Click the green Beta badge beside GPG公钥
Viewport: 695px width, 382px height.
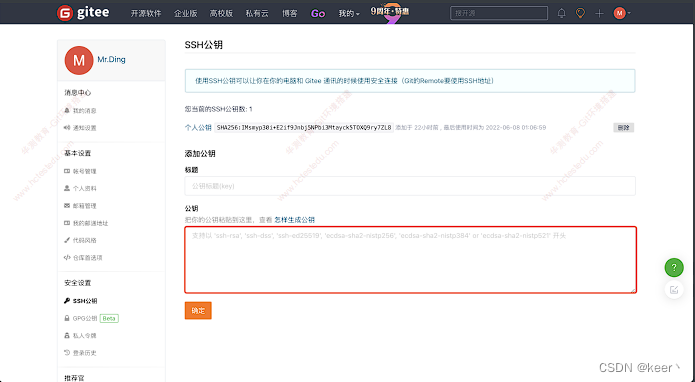point(109,318)
